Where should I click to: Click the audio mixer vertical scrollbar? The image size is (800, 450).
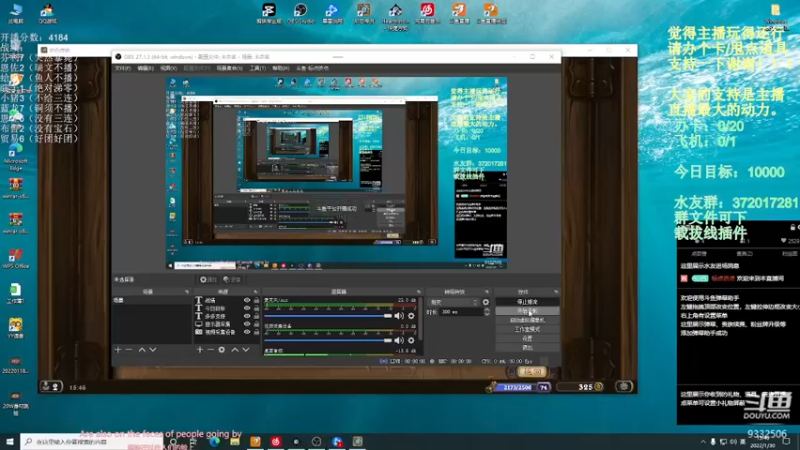coord(421,319)
